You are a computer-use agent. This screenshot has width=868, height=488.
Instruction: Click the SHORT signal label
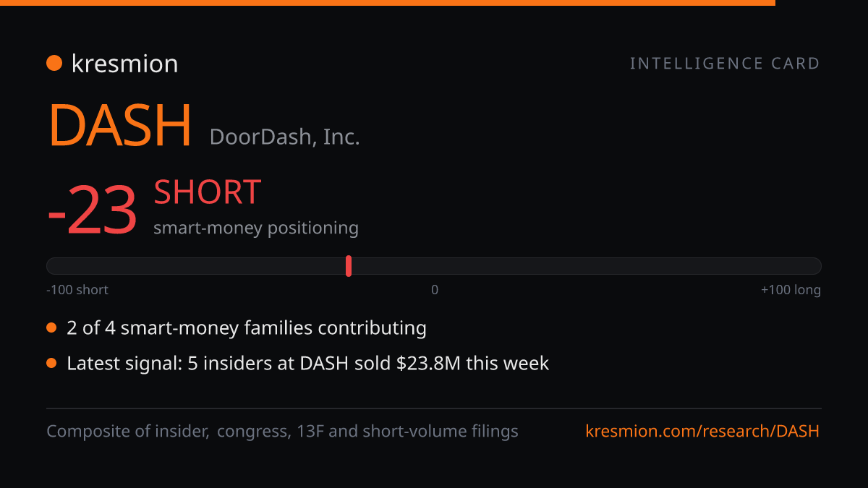click(x=207, y=192)
